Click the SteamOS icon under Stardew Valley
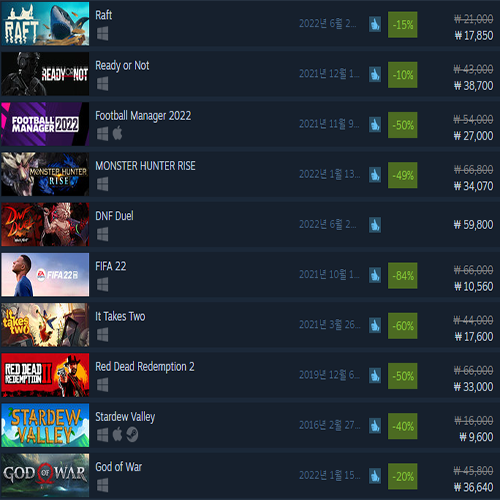Screen dimensions: 500x500 [x=132, y=435]
